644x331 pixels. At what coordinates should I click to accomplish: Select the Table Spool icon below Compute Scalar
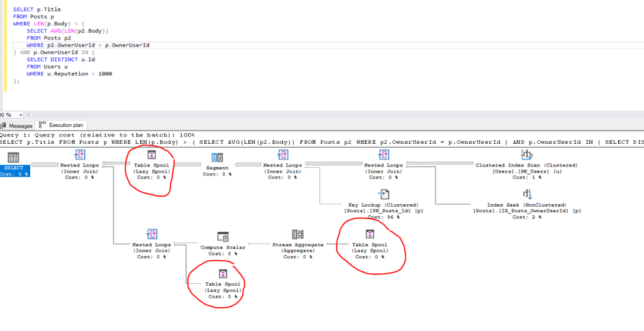coord(222,274)
